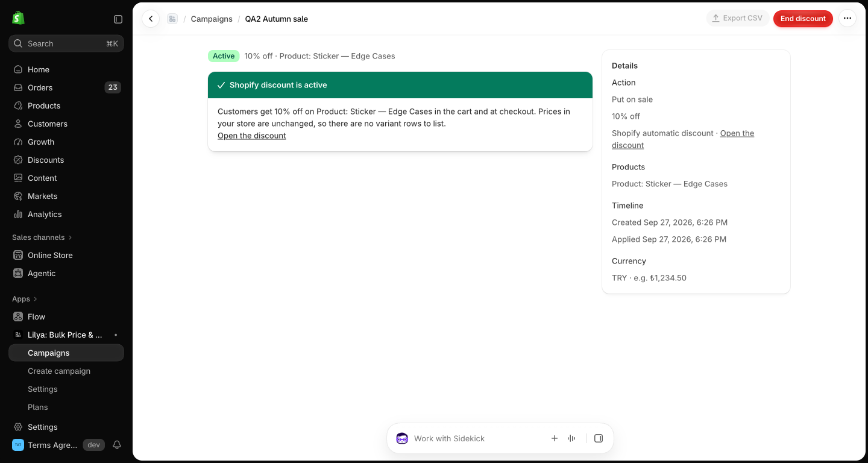The image size is (868, 463).
Task: Go back with the left arrow button
Action: pyautogui.click(x=151, y=19)
